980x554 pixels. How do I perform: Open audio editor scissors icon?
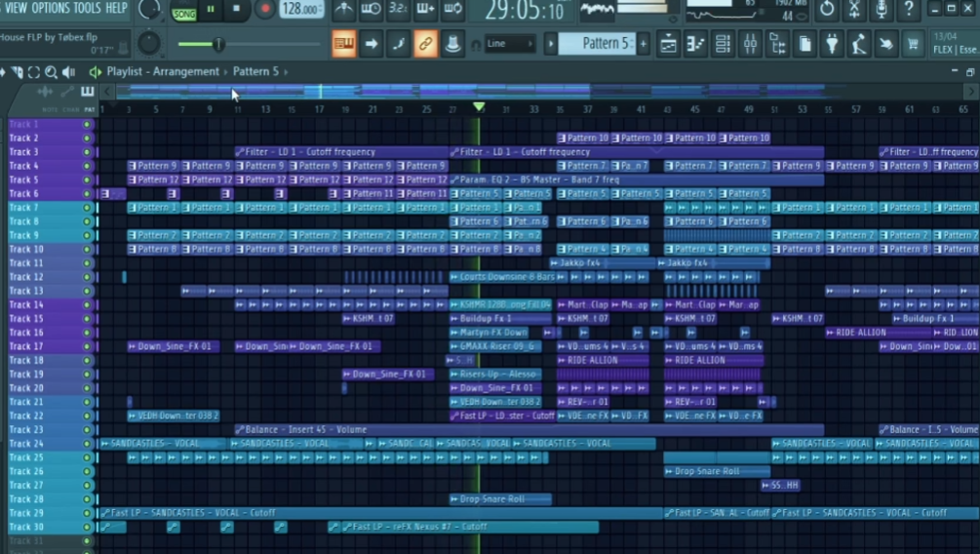tap(854, 9)
